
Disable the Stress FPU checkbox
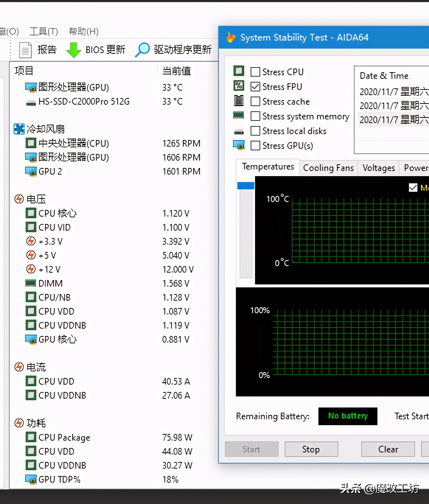click(255, 86)
